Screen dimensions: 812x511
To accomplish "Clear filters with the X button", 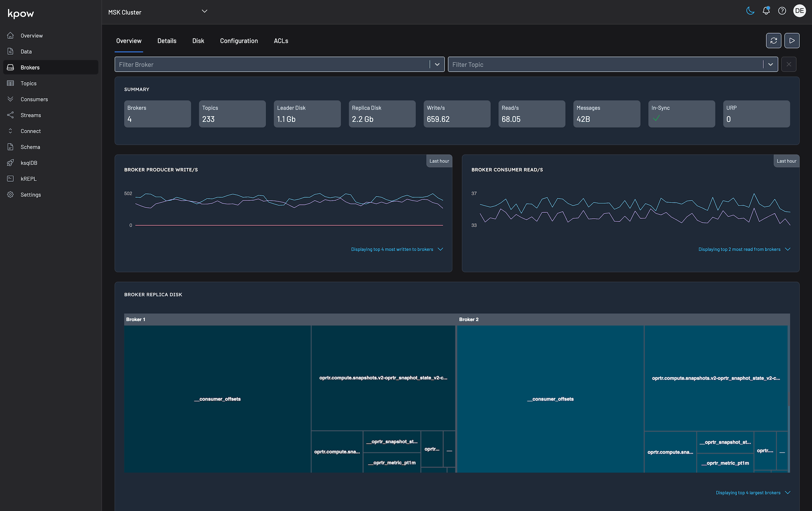I will click(789, 65).
